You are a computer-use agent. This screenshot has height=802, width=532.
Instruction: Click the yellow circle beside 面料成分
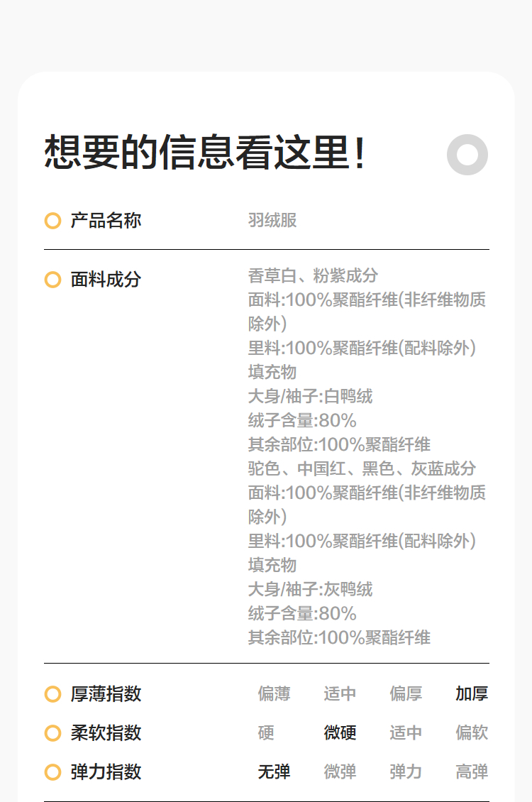pyautogui.click(x=52, y=280)
